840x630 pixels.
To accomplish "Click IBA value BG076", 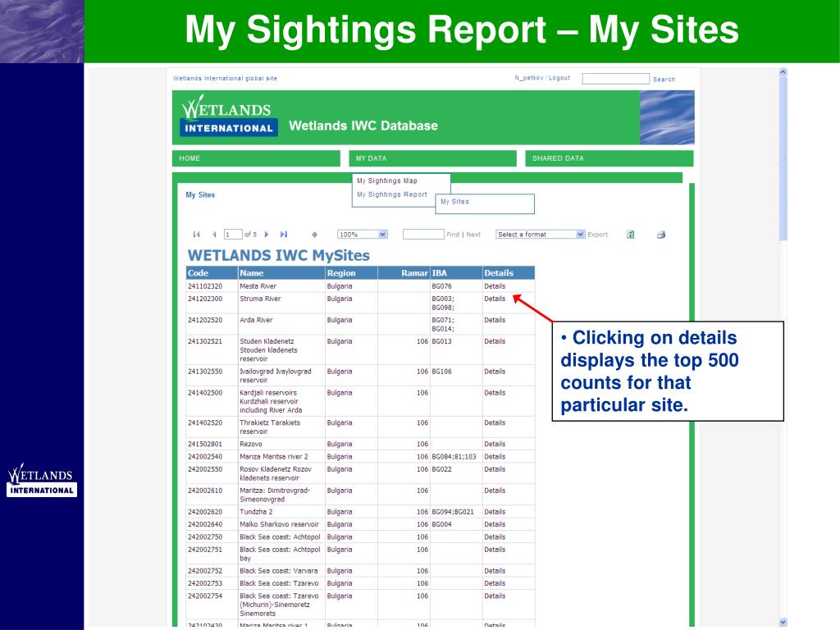I will (x=441, y=286).
